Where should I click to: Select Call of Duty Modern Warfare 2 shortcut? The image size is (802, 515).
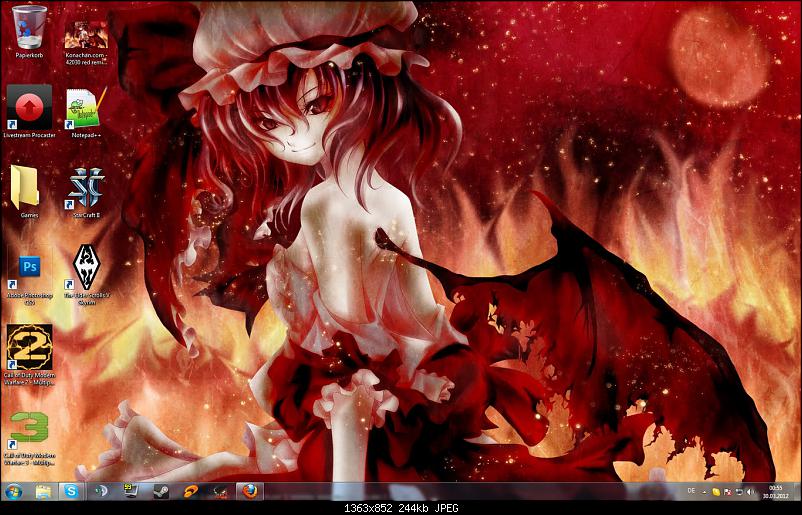pyautogui.click(x=29, y=354)
